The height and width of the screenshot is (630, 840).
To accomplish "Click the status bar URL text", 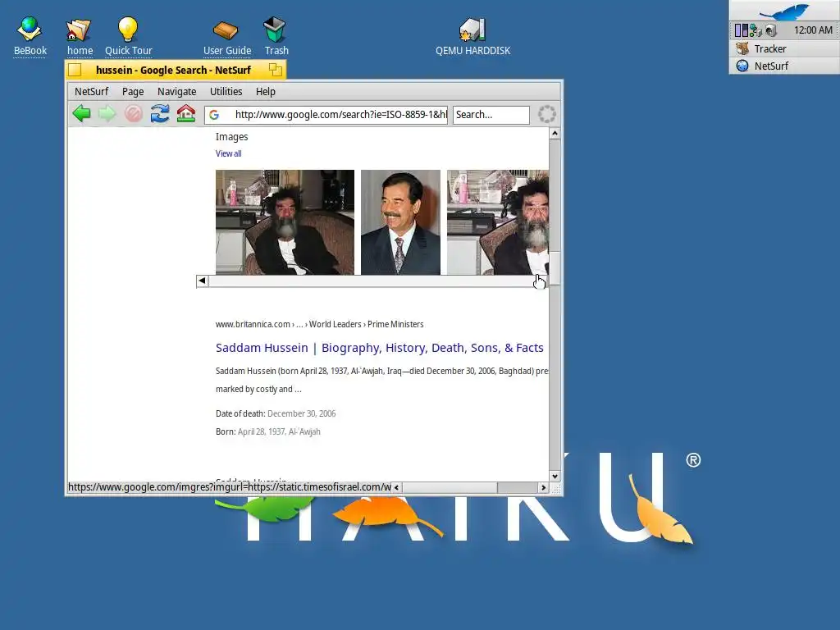I will 230,487.
